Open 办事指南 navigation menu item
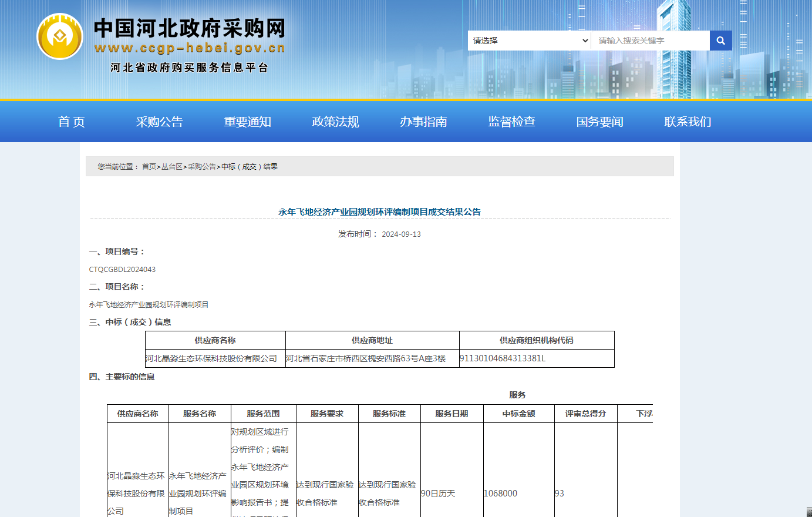 point(424,122)
